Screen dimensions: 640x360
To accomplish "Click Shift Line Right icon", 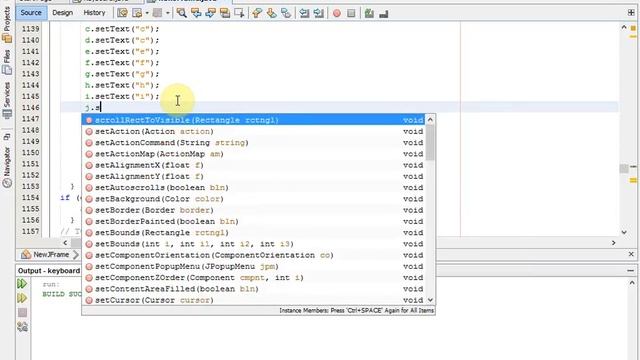I will (318, 13).
